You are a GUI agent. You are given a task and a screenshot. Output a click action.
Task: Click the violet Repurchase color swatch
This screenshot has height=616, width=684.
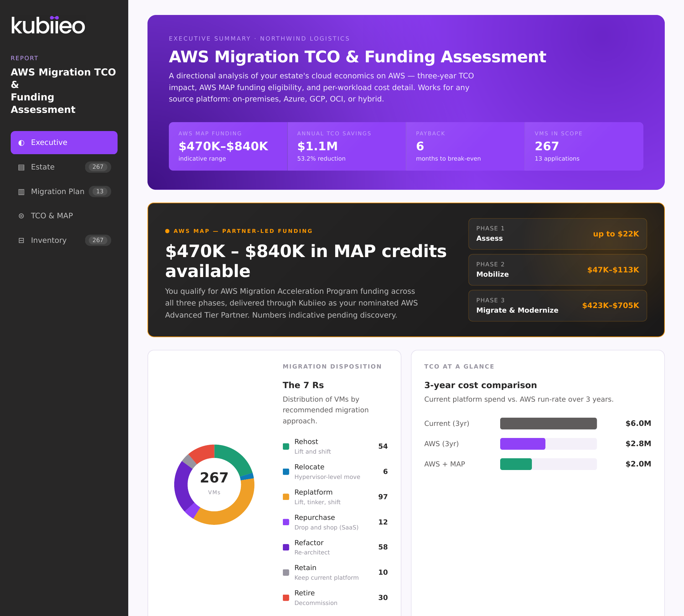(286, 522)
